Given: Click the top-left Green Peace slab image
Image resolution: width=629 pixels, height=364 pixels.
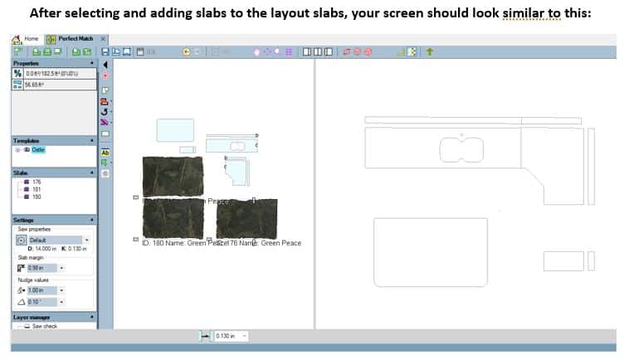Looking at the screenshot, I should pos(173,175).
